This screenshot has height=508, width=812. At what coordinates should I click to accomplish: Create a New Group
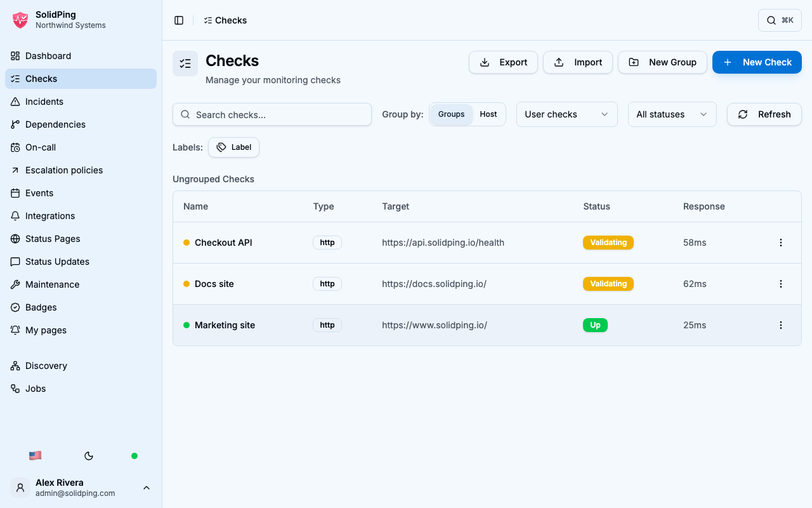click(662, 62)
